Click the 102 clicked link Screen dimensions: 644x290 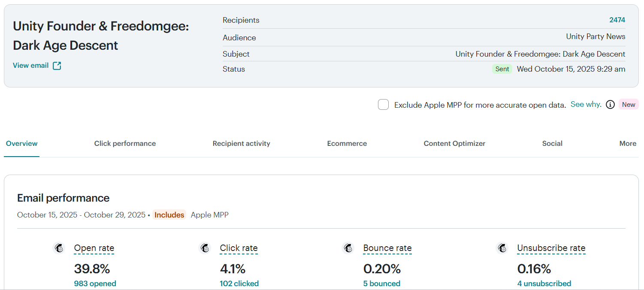coord(239,284)
